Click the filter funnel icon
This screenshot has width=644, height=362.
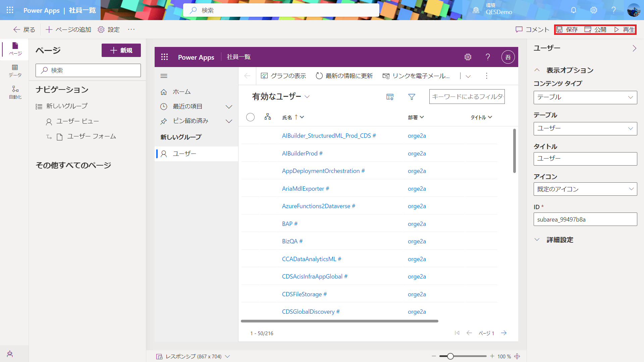[412, 97]
